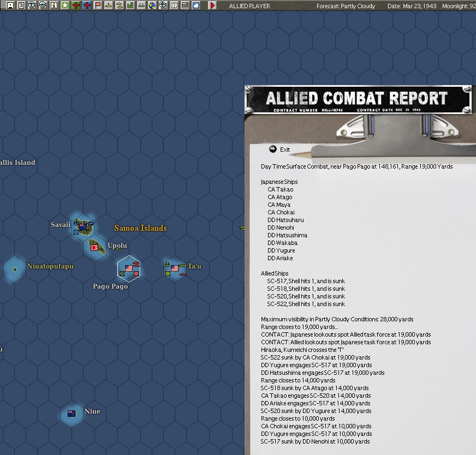The width and height of the screenshot is (476, 455).
Task: Click the crosshair target toolbar icon
Action: [x=163, y=5]
